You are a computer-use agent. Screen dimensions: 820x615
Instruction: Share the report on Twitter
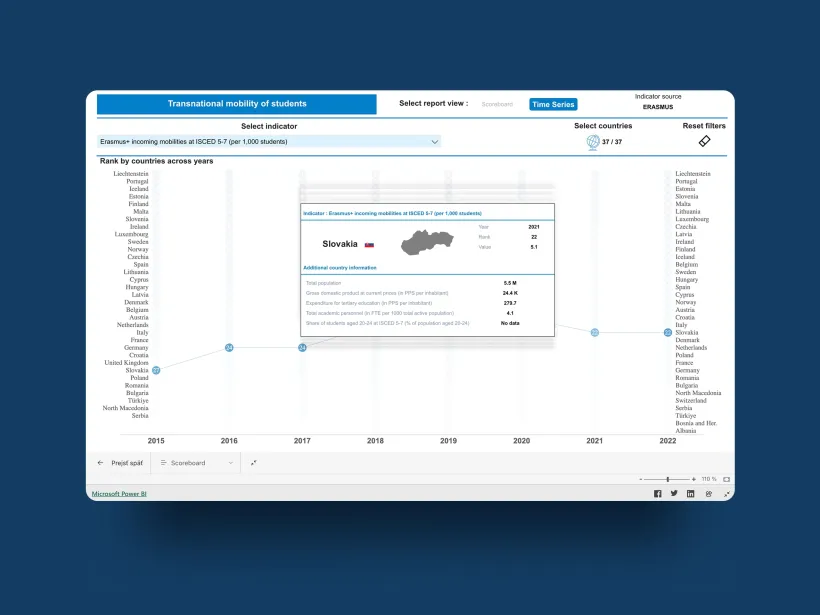tap(674, 493)
